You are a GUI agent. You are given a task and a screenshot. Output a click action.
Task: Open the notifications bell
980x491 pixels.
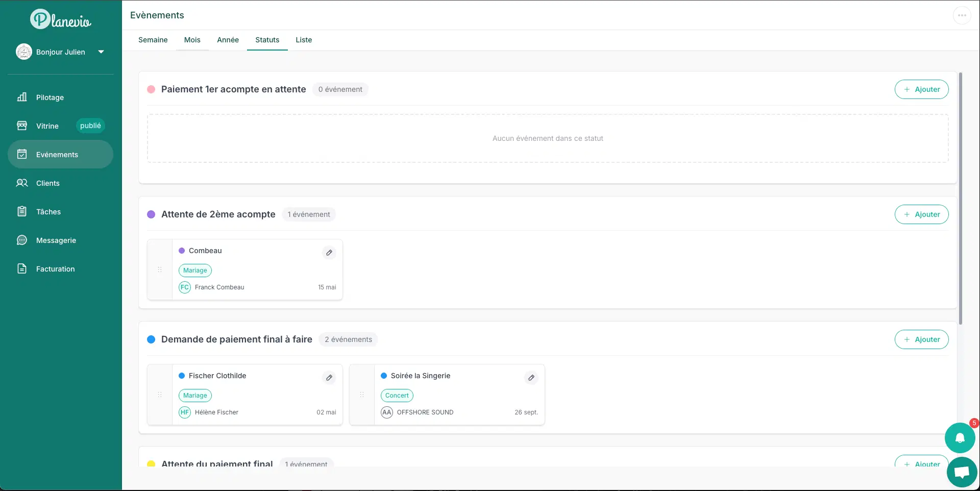click(960, 438)
